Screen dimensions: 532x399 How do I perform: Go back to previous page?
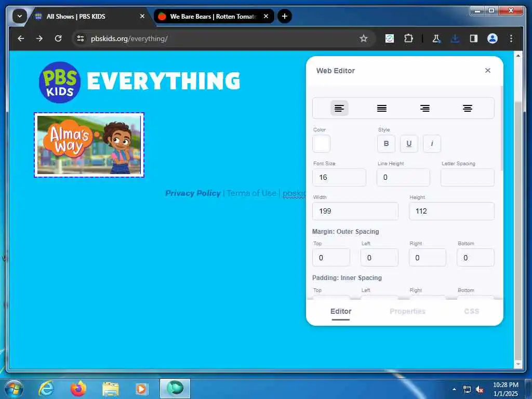point(21,38)
